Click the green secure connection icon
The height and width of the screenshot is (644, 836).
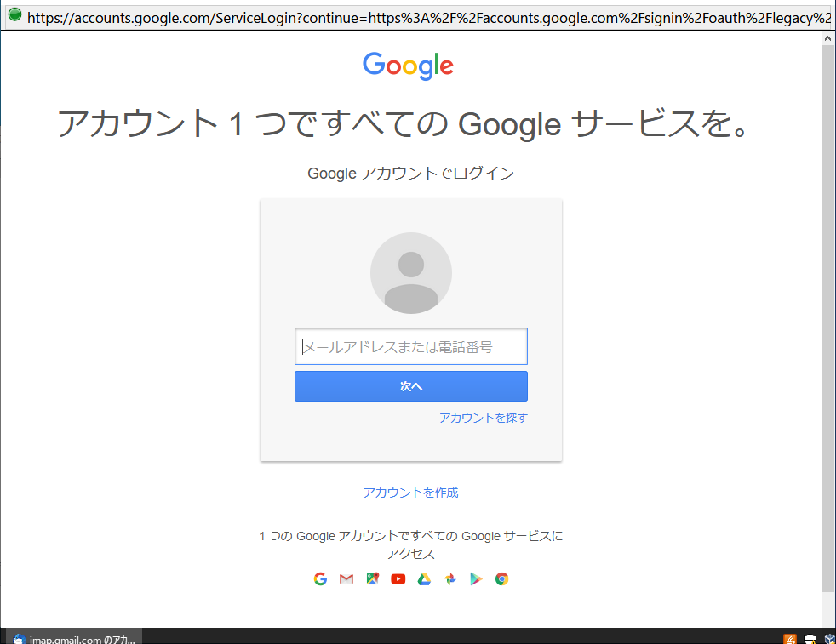pyautogui.click(x=15, y=15)
